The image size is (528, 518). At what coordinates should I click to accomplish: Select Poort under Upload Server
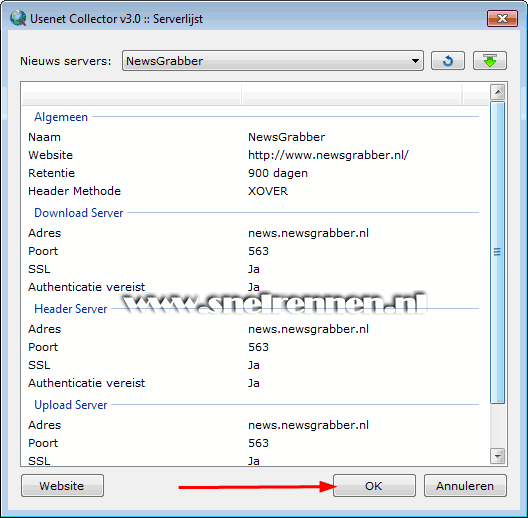(43, 443)
